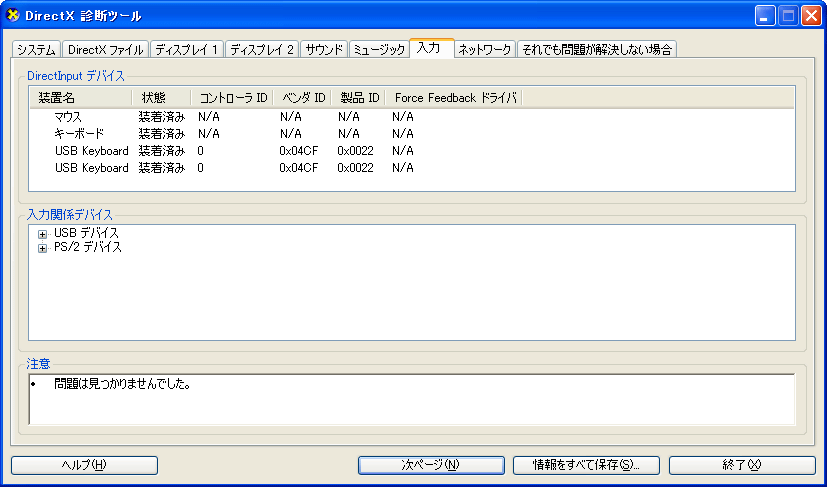Switch to the ミュージック tab
The image size is (827, 487).
pyautogui.click(x=379, y=49)
